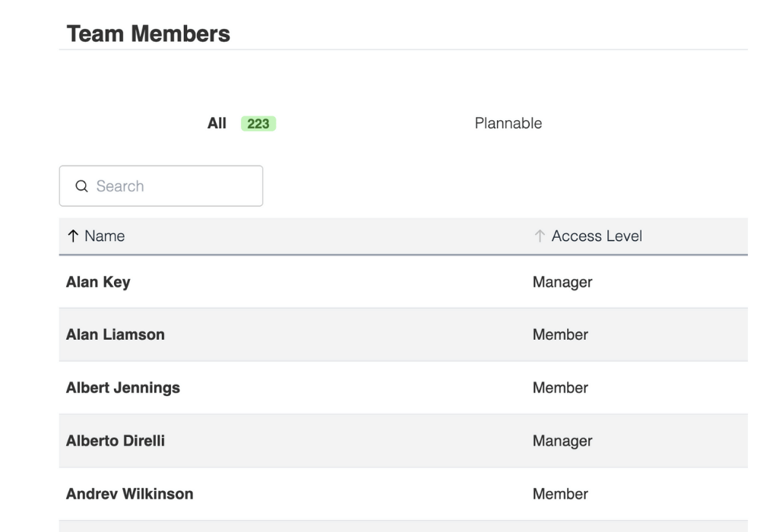This screenshot has height=532, width=760.
Task: Click the 223 count badge
Action: point(258,124)
